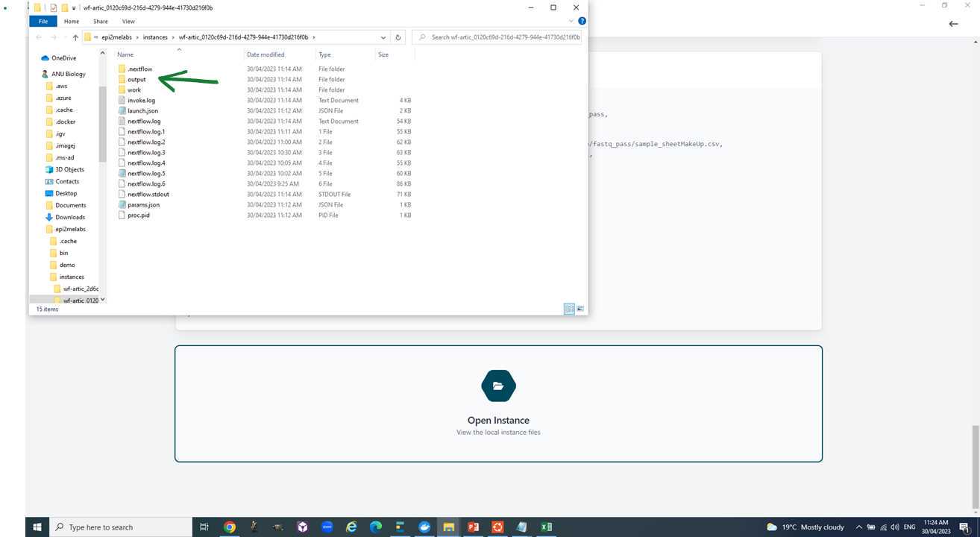Click the Explorer folder search box
980x537 pixels.
point(500,37)
